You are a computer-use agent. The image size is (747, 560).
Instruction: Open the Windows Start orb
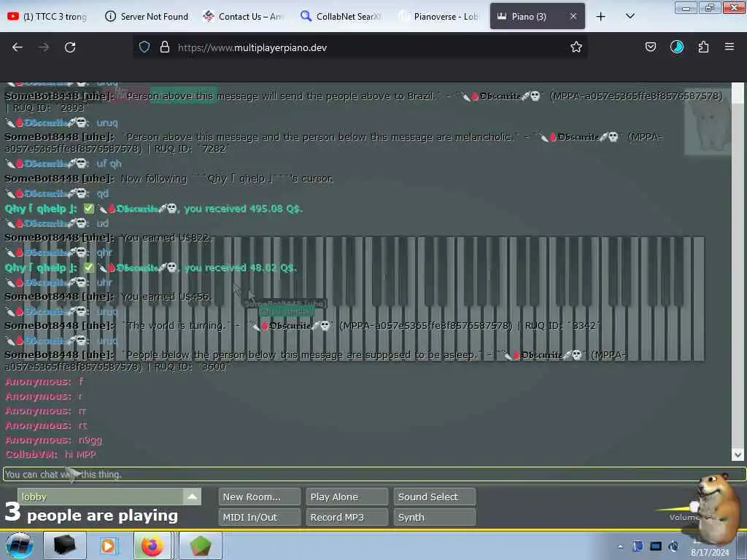19,545
